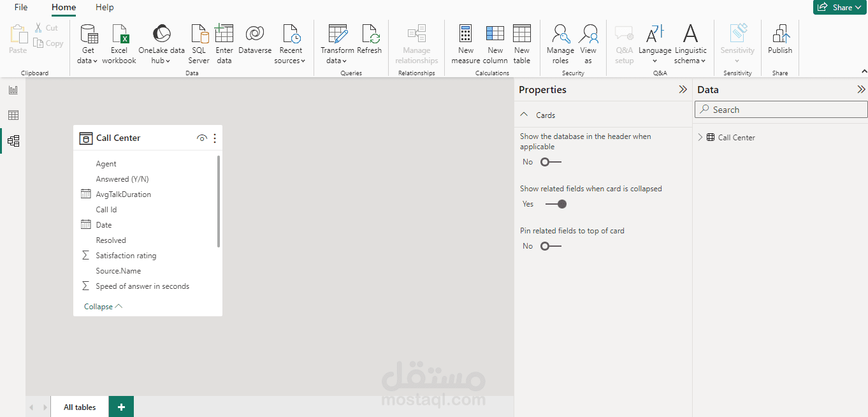Collapse the Data pane
This screenshot has height=417, width=868.
click(x=861, y=90)
